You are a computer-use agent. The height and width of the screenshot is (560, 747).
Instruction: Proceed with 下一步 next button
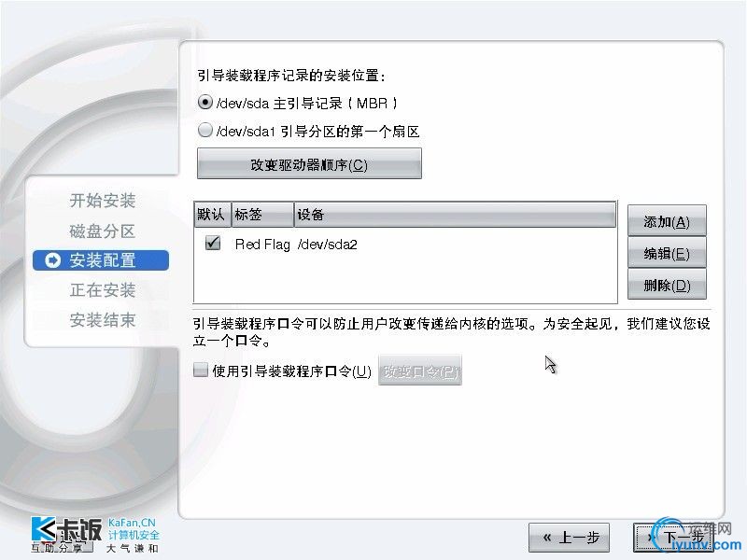[x=673, y=538]
